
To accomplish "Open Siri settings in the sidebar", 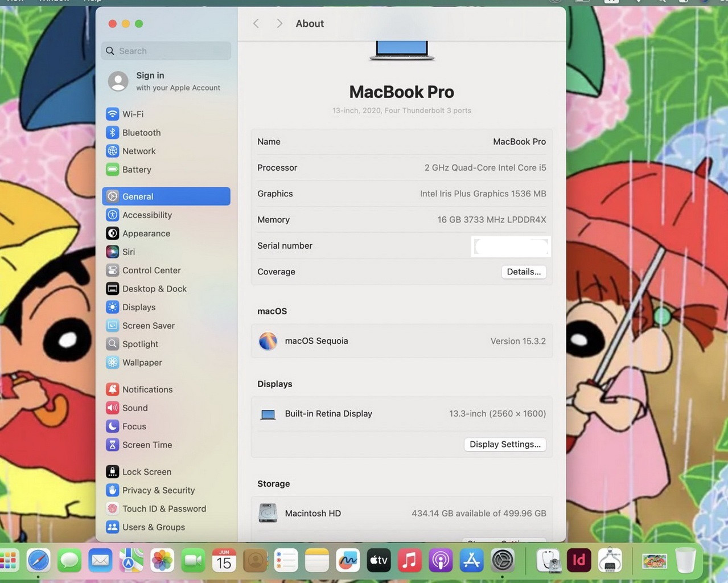I will [166, 252].
